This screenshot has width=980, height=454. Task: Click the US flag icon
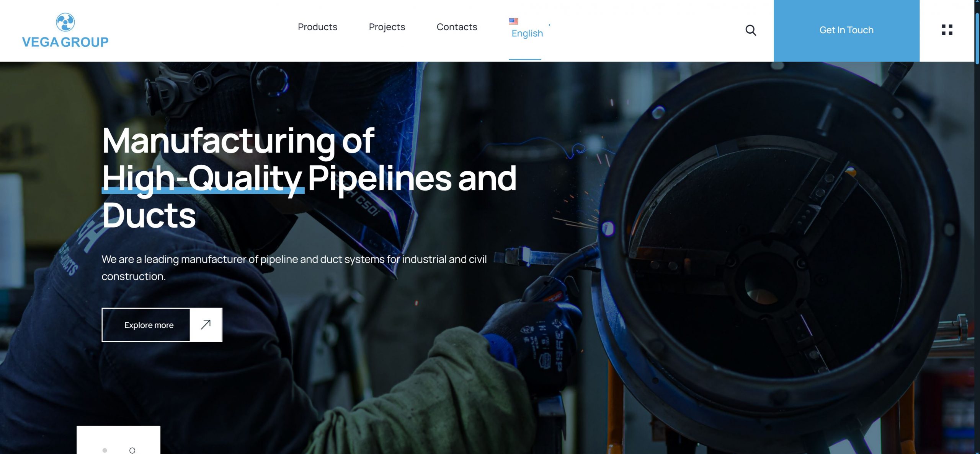pyautogui.click(x=513, y=21)
